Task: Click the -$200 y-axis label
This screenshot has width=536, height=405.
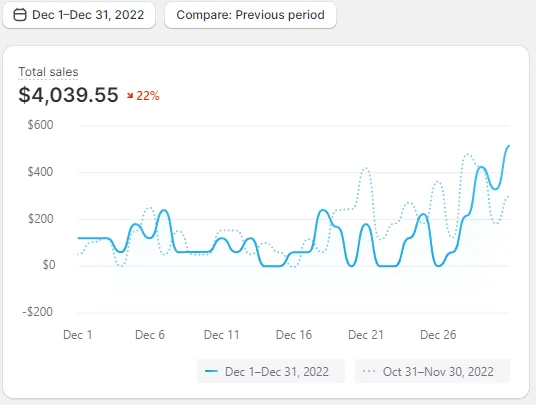Action: 38,312
